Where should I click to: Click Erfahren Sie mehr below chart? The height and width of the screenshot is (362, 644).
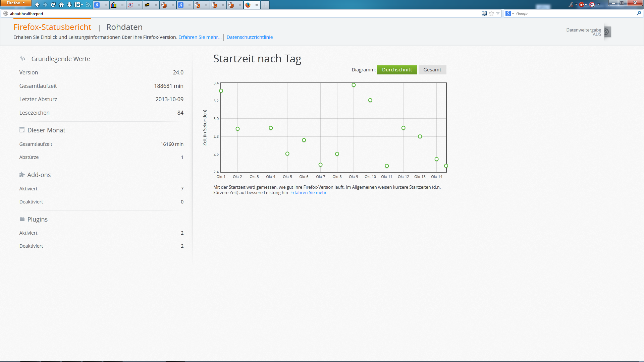310,193
